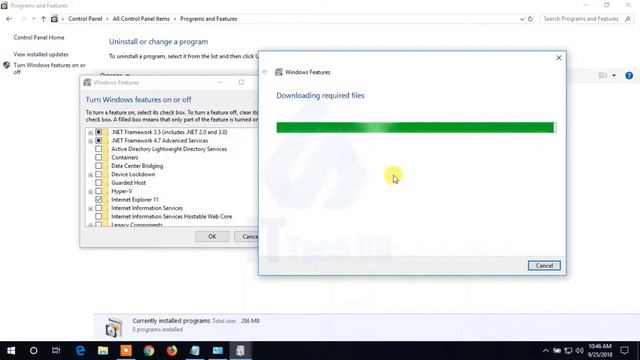Image resolution: width=640 pixels, height=360 pixels.
Task: Click the search magnifier icon
Action: (628, 19)
